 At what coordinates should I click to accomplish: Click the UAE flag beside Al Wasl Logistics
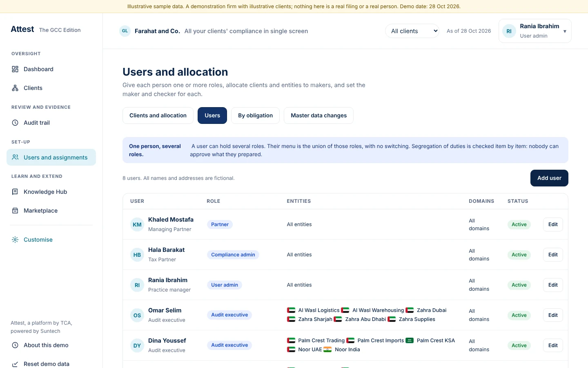point(291,310)
